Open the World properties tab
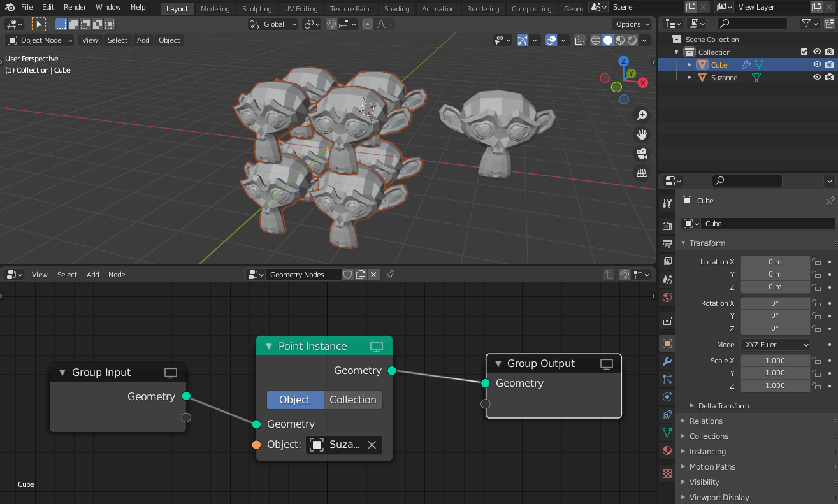Screen dimensions: 838x504 tap(667, 298)
